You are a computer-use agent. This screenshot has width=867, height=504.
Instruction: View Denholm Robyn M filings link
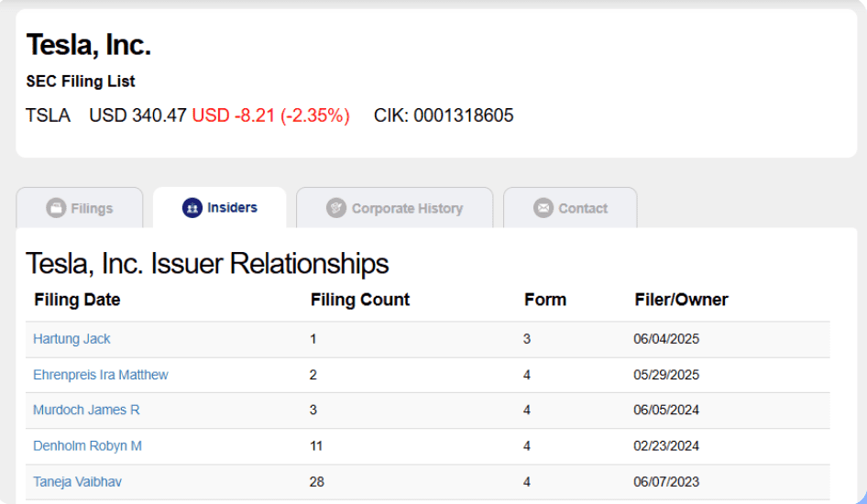point(87,446)
